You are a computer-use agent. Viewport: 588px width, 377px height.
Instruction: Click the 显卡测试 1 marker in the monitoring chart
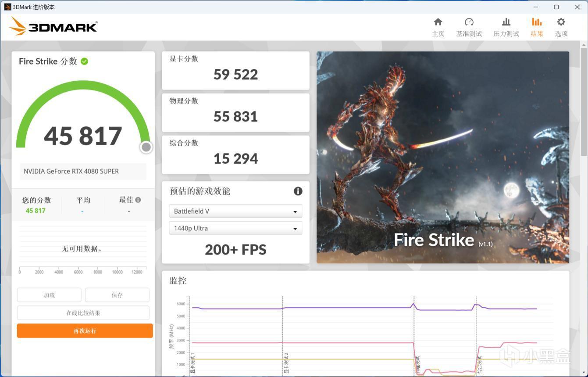[192, 363]
